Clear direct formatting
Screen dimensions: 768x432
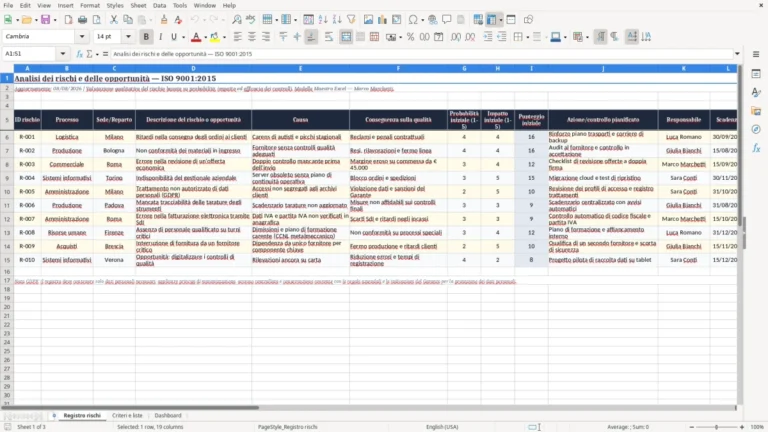178,20
